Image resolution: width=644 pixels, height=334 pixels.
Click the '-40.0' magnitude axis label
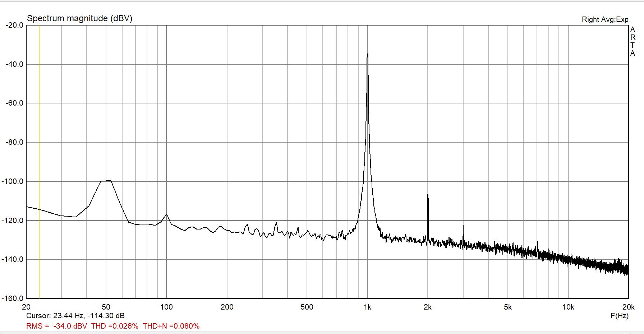click(14, 64)
